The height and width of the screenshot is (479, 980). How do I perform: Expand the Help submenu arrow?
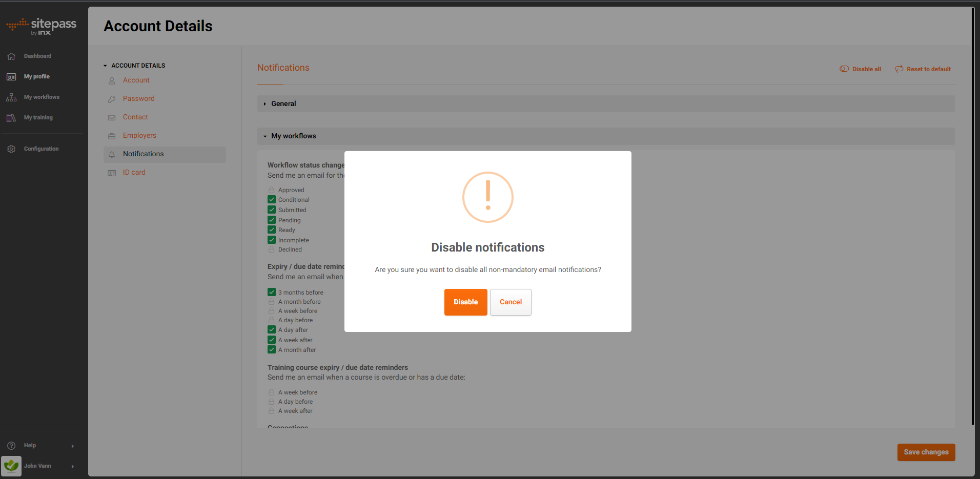pos(73,446)
